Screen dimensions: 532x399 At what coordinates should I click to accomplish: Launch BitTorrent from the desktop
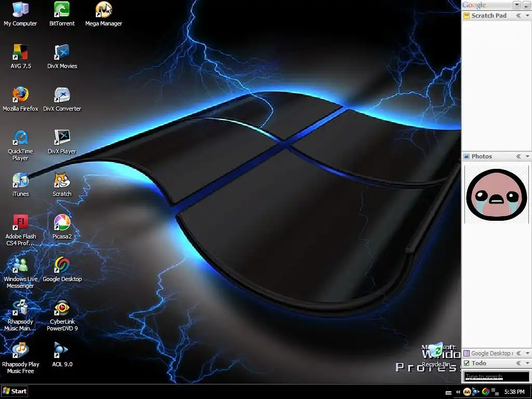tap(62, 14)
